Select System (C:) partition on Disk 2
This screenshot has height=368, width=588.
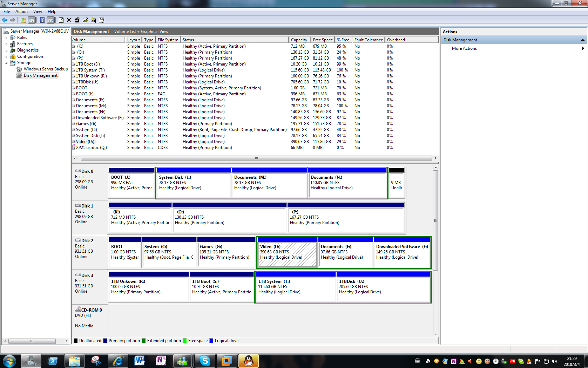point(169,252)
